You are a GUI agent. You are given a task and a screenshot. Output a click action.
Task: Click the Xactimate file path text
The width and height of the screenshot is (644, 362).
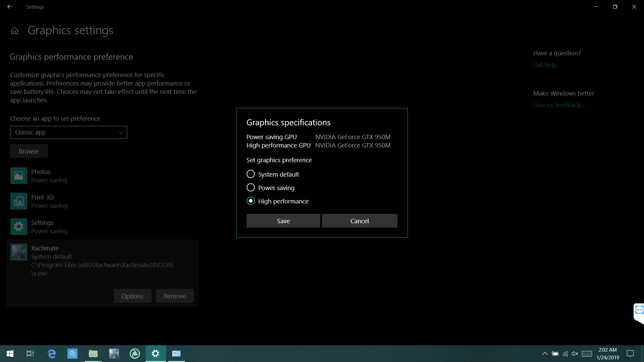pyautogui.click(x=102, y=269)
